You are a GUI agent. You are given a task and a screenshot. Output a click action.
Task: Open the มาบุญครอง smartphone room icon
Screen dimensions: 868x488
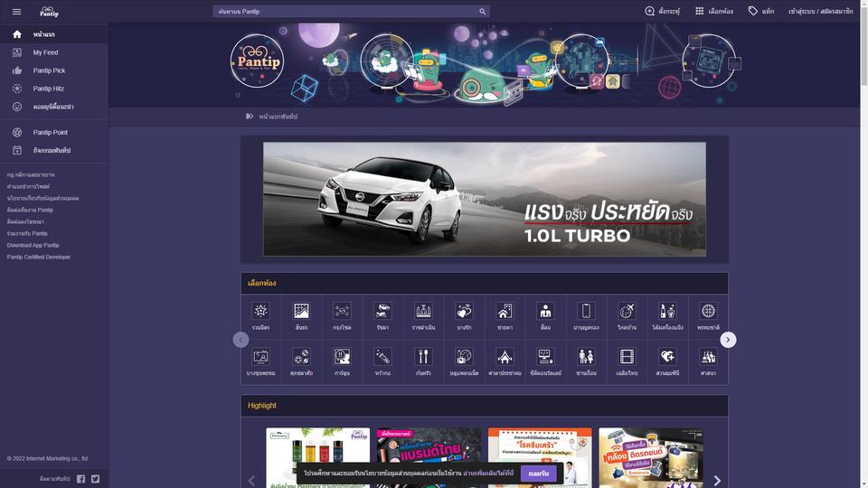pos(586,311)
